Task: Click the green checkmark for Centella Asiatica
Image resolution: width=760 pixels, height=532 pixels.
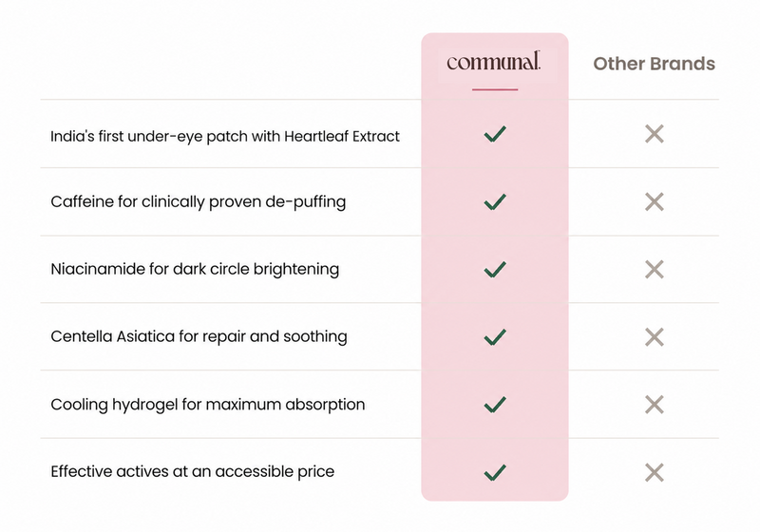Action: point(495,337)
